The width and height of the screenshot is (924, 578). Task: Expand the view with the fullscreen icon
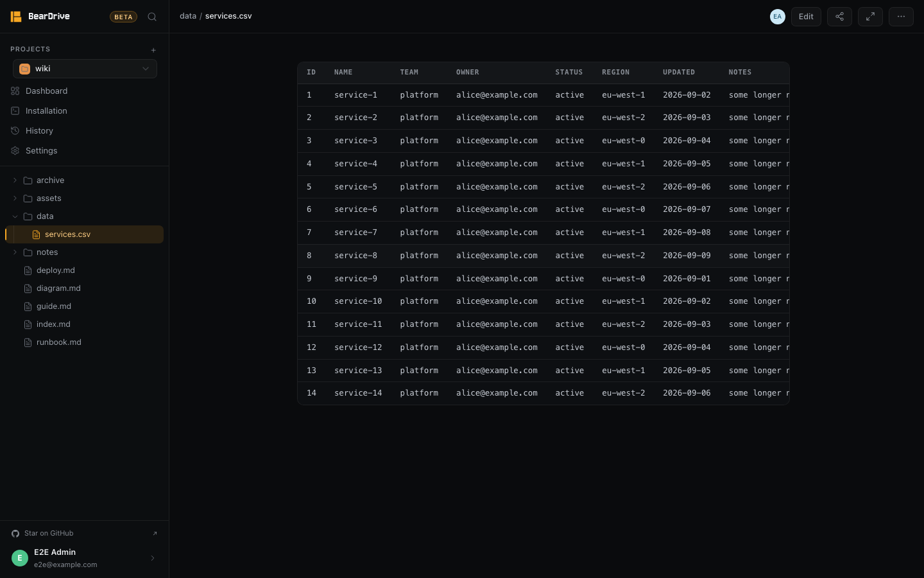(x=870, y=17)
